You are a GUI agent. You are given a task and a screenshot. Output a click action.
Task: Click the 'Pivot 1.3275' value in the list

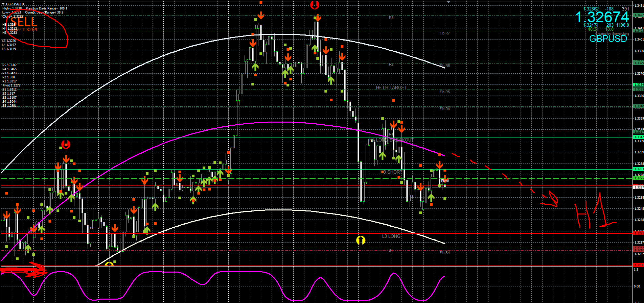[11, 85]
